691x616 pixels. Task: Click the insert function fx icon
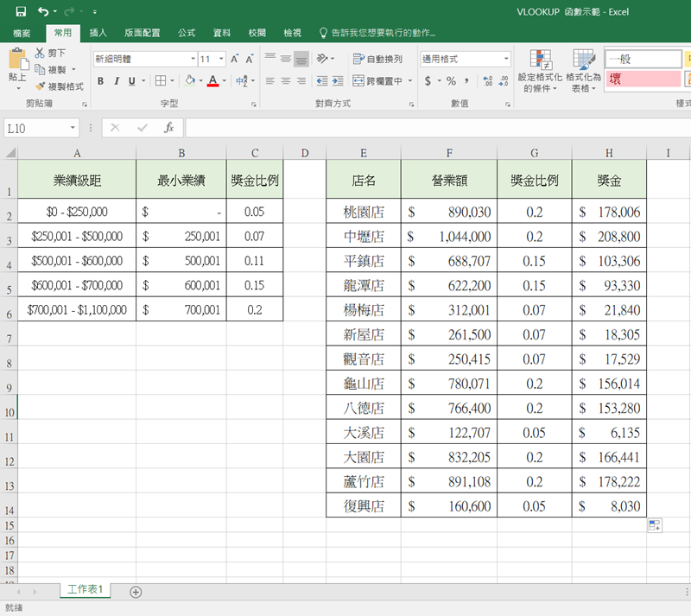[x=169, y=128]
